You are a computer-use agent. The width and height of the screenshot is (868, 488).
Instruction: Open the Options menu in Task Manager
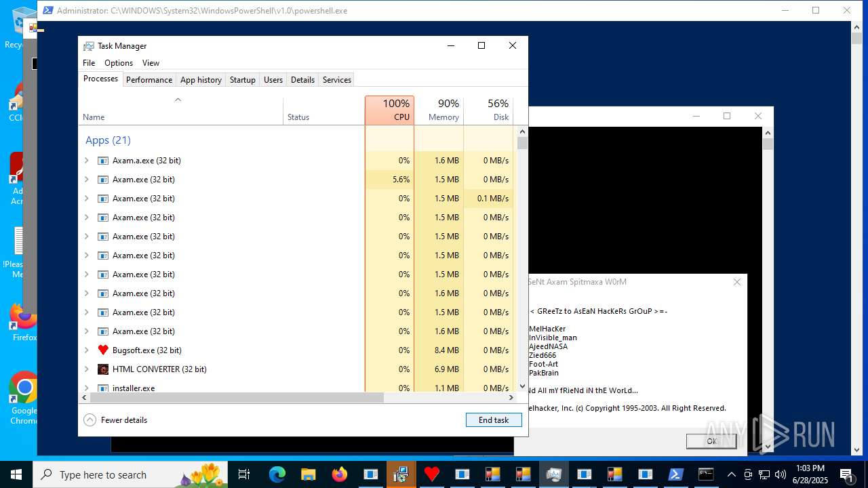tap(119, 63)
